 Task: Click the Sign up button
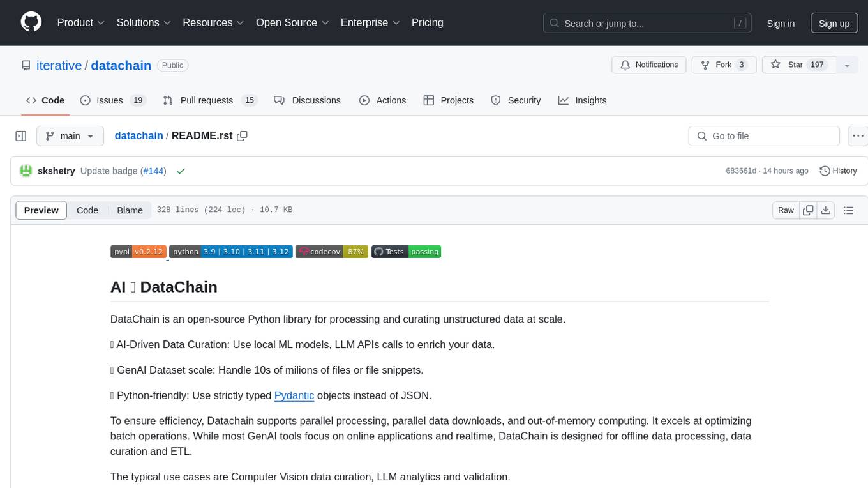click(x=834, y=23)
